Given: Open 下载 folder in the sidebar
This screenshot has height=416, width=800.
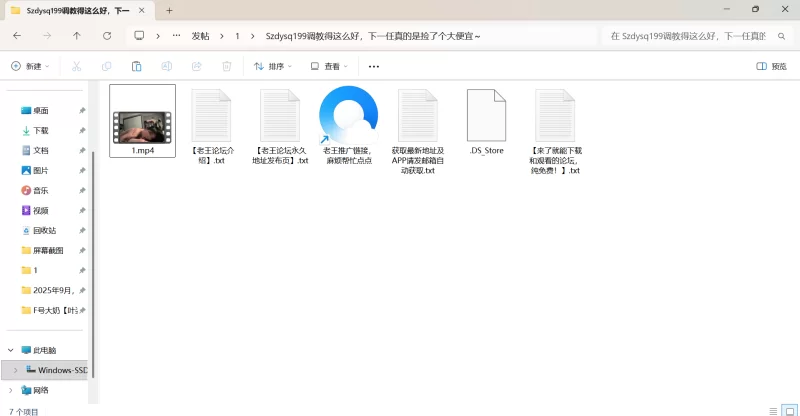Looking at the screenshot, I should coord(41,130).
